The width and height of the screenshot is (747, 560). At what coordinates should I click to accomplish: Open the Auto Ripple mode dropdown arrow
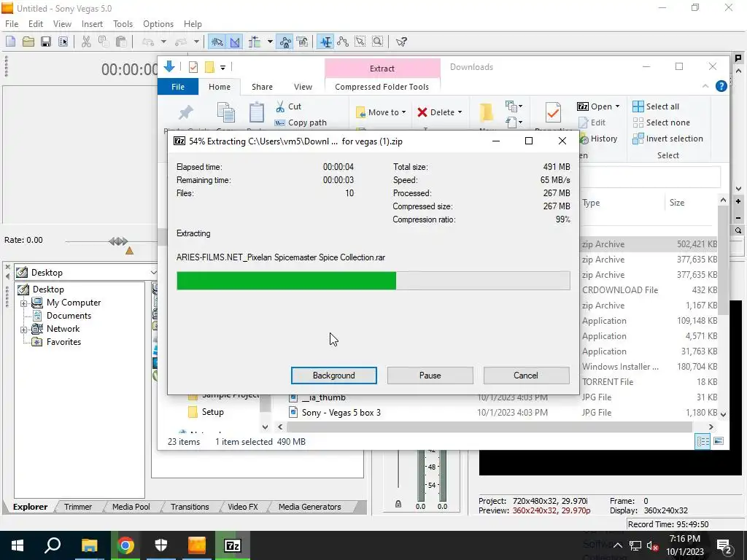(x=270, y=42)
